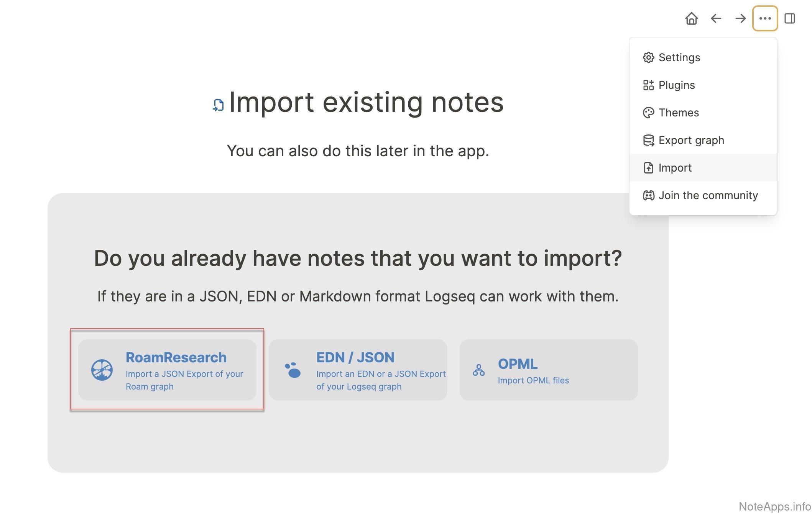Go forward with the right arrow icon

point(740,18)
